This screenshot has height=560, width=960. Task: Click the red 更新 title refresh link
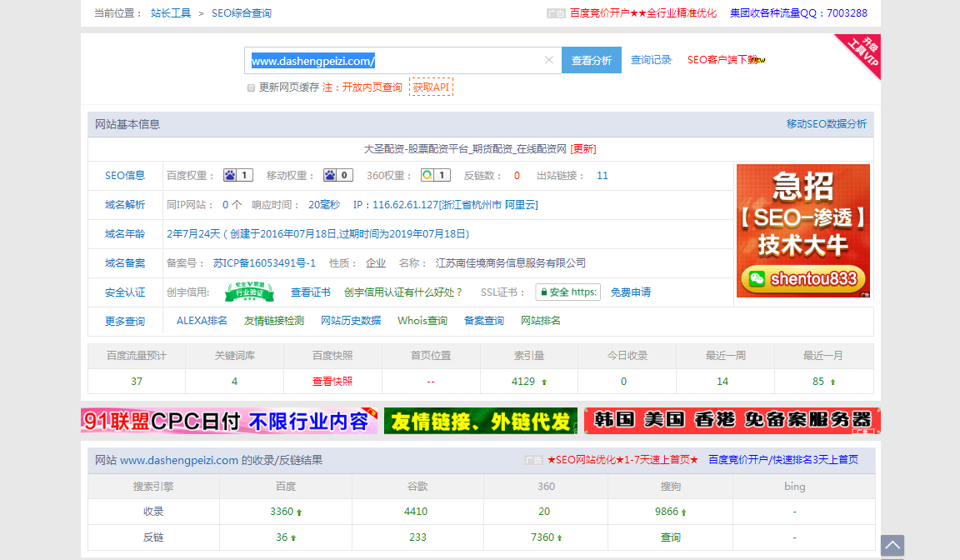(582, 148)
